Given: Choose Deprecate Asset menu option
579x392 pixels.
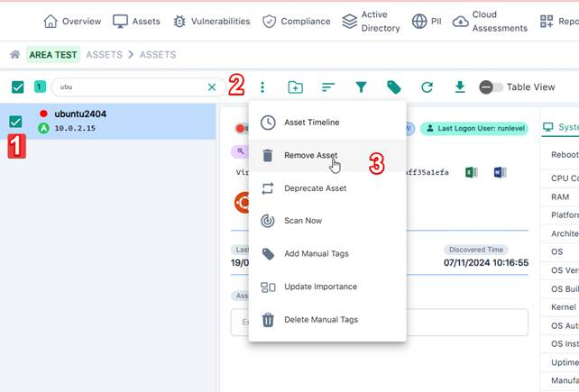Looking at the screenshot, I should (x=315, y=188).
